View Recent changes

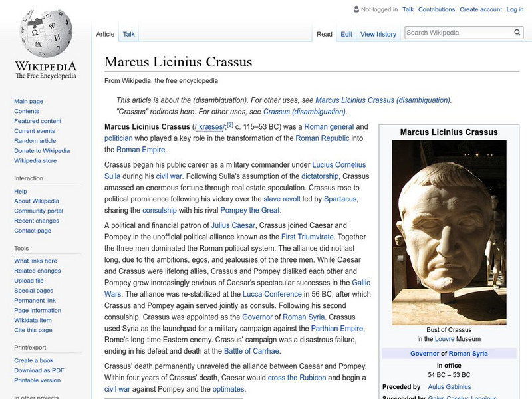click(x=37, y=221)
